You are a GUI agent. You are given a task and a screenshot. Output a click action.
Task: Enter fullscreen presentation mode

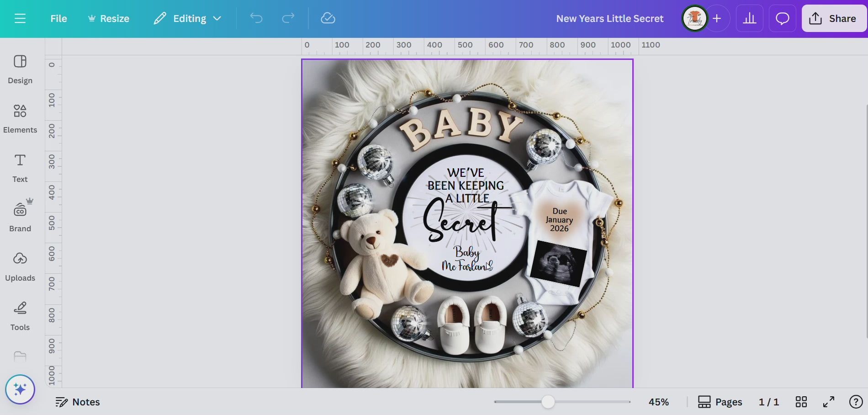(829, 402)
